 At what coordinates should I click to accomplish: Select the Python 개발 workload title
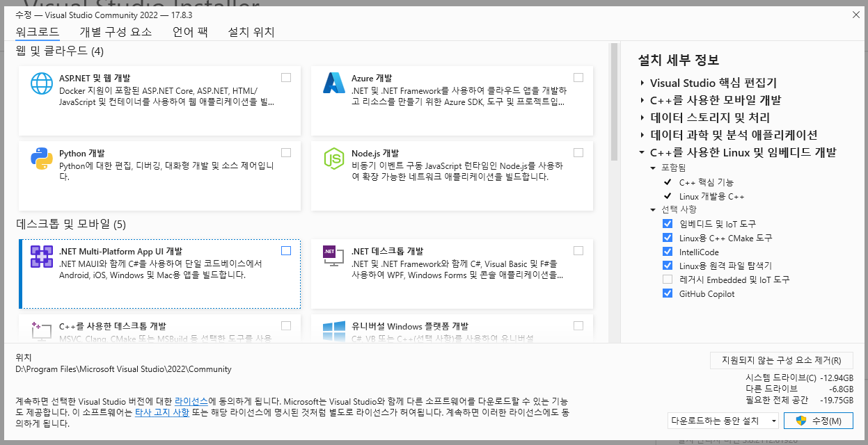point(82,153)
